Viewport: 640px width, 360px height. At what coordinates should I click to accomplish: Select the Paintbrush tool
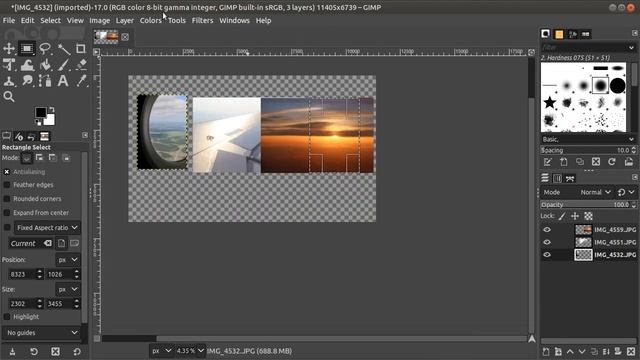[63, 64]
